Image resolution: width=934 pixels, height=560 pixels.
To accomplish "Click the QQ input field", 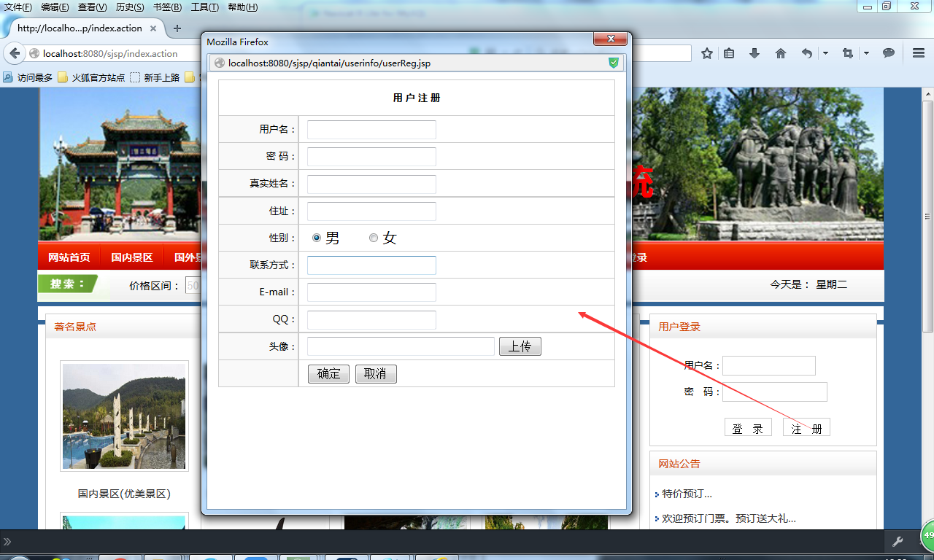I will click(371, 319).
